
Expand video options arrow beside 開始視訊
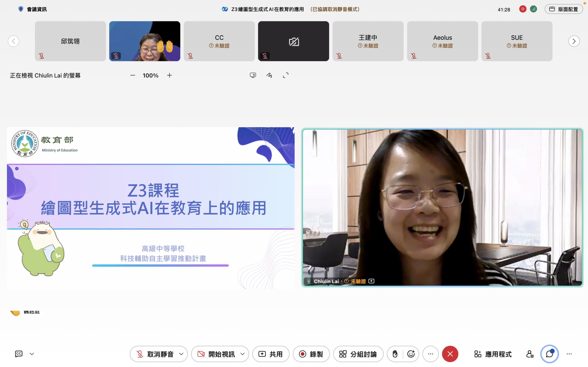(243, 354)
